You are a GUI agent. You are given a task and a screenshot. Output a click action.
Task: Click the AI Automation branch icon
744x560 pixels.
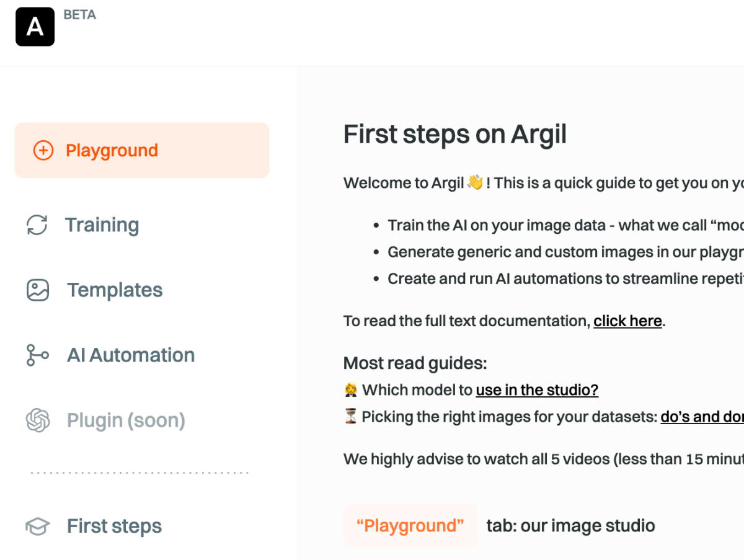pos(38,355)
